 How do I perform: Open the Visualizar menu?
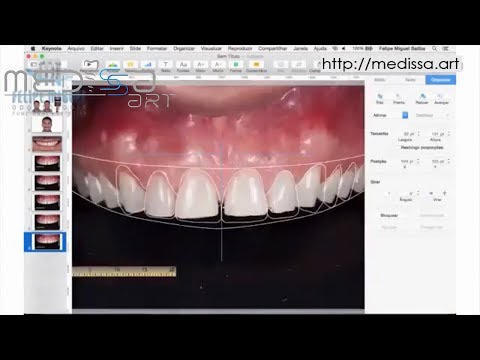click(211, 49)
